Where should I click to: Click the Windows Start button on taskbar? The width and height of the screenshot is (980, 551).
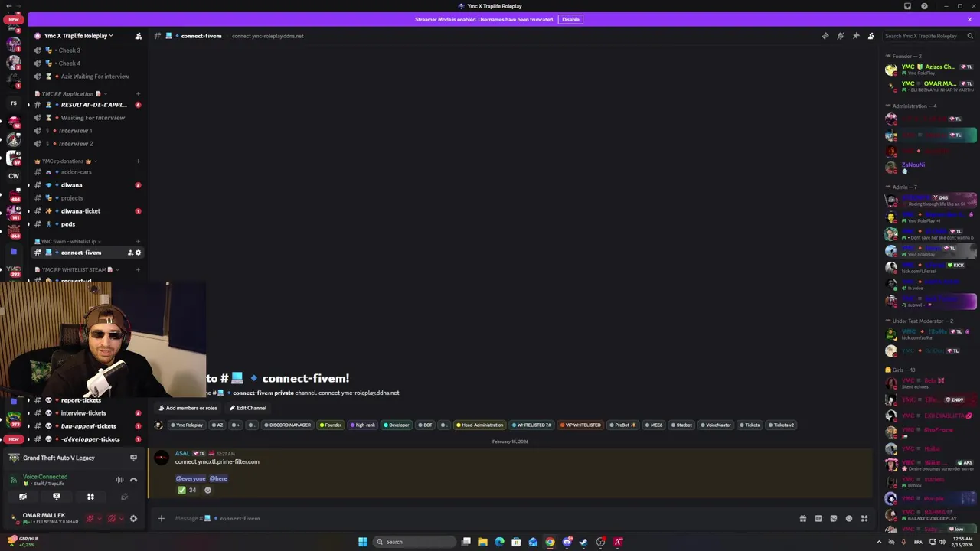363,542
